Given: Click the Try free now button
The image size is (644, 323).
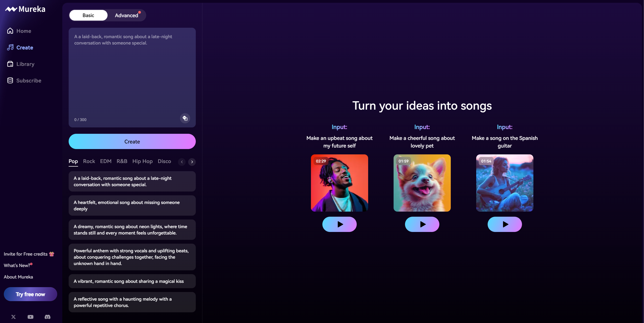Looking at the screenshot, I should 31,294.
